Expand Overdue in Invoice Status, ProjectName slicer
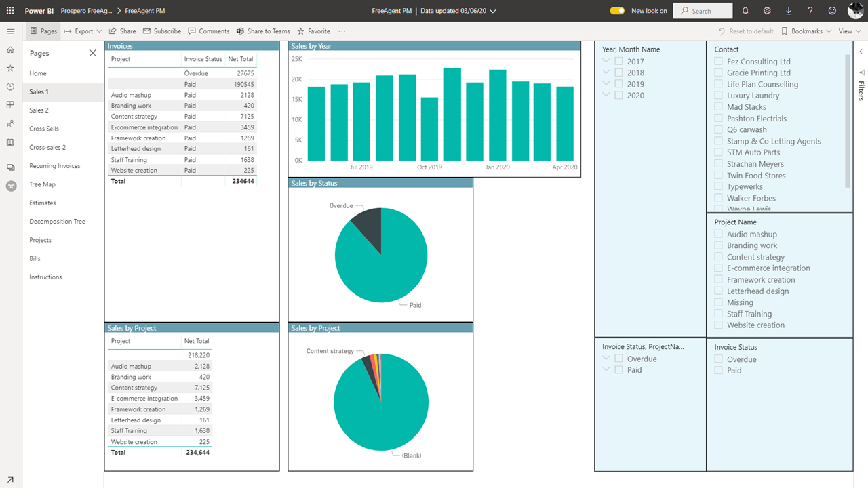 point(606,359)
